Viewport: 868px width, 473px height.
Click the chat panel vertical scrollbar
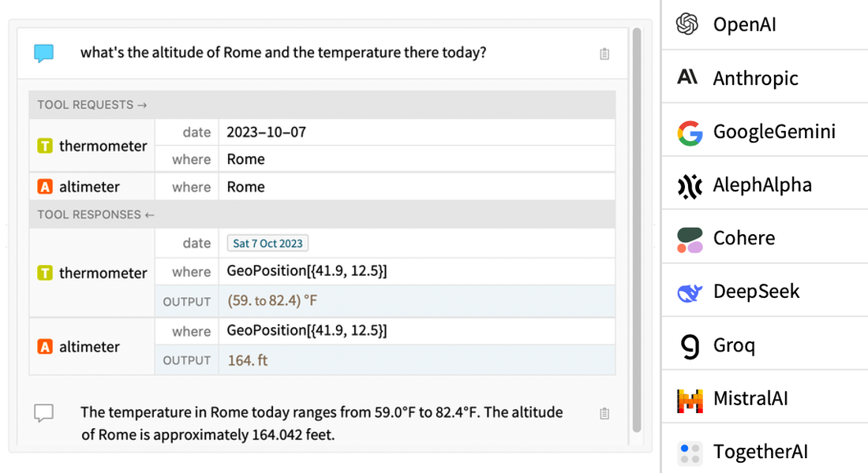(637, 229)
